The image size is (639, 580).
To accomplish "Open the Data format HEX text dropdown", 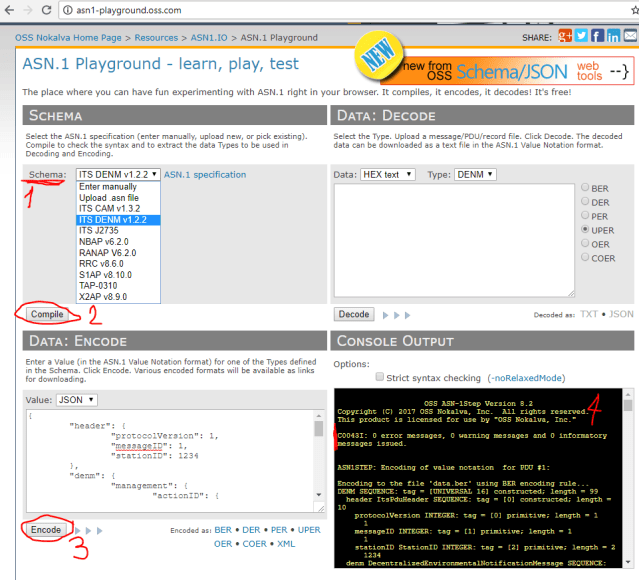I will pyautogui.click(x=388, y=174).
